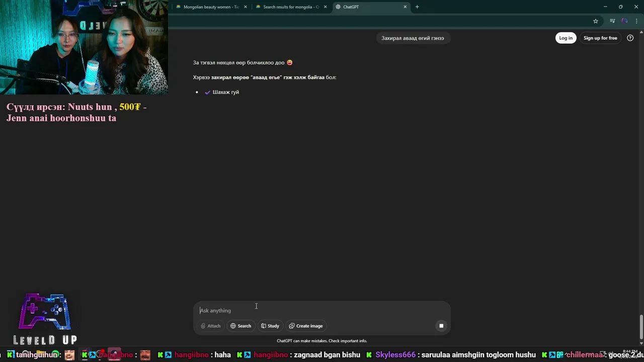Open the help question mark icon
Screen dimensions: 644x362
click(x=630, y=38)
